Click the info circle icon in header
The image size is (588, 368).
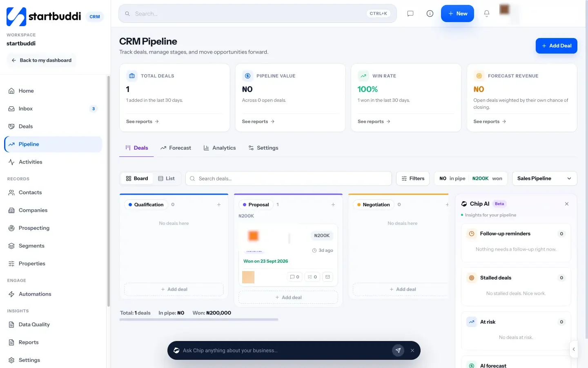[430, 13]
